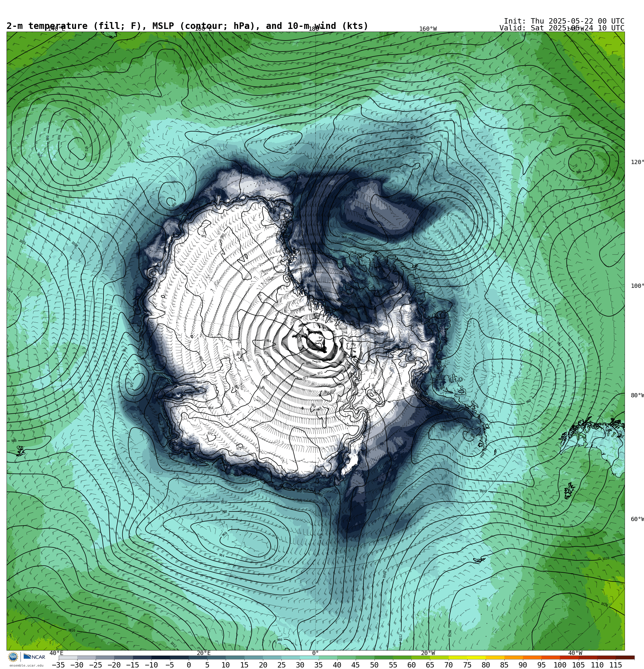Click the NSF logo

(13, 657)
